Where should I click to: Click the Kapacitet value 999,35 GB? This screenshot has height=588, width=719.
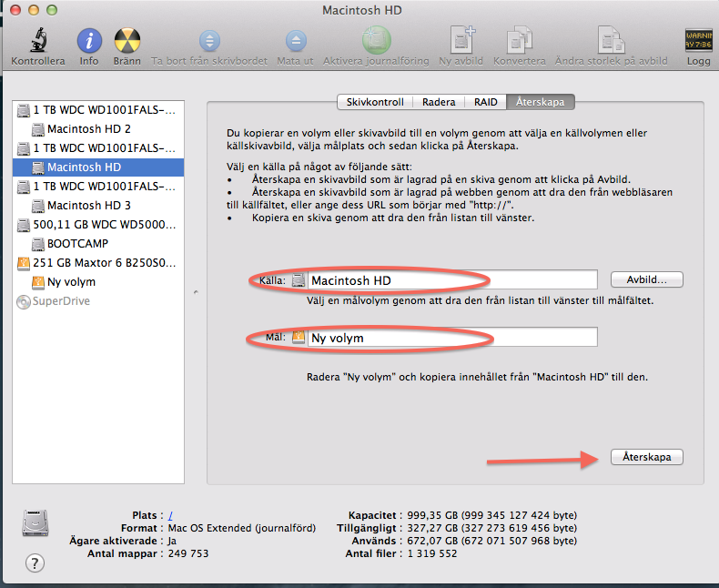(491, 515)
